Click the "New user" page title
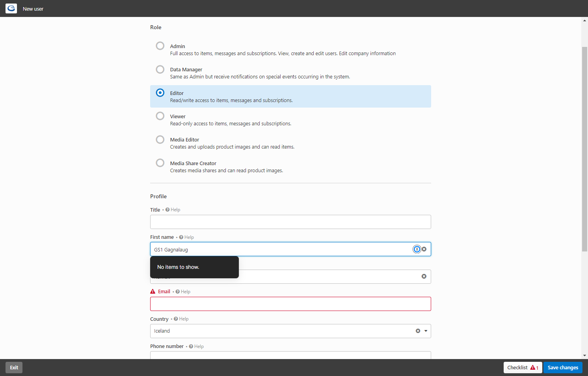Screen dimensions: 588x376 (x=33, y=9)
